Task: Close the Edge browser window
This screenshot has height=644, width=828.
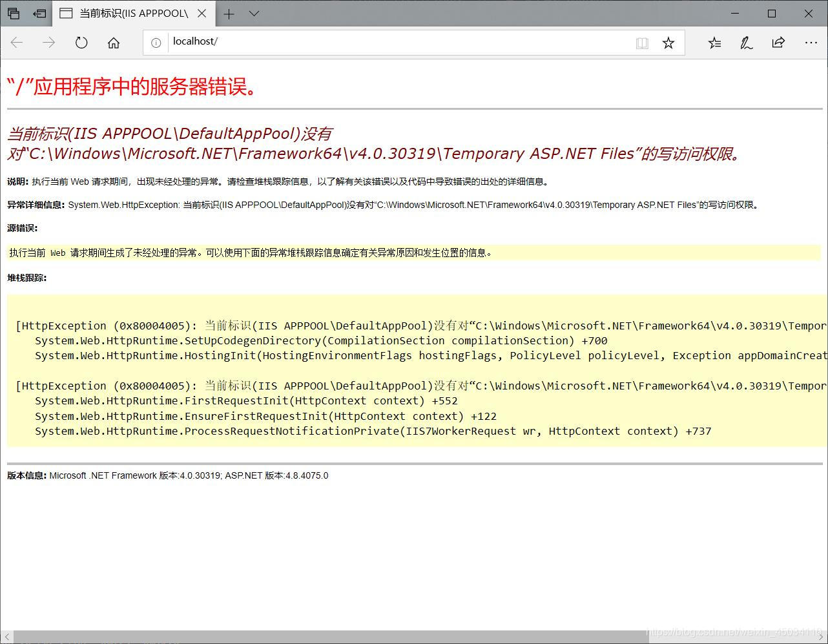Action: coord(809,13)
